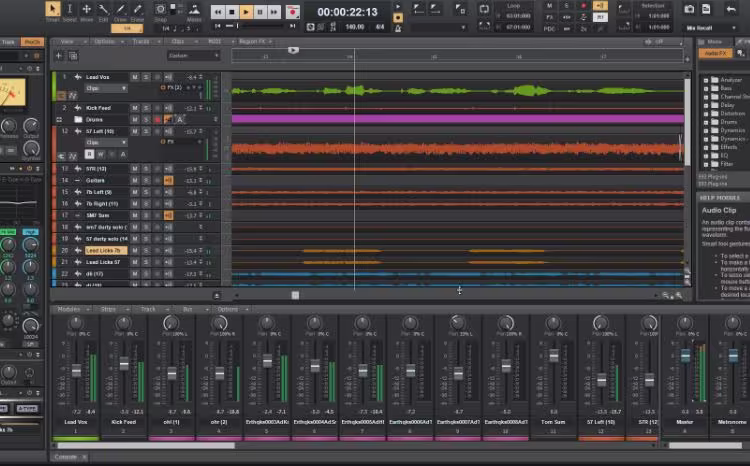Open the Mix Recall dropdown
This screenshot has height=466, width=750.
click(x=711, y=28)
